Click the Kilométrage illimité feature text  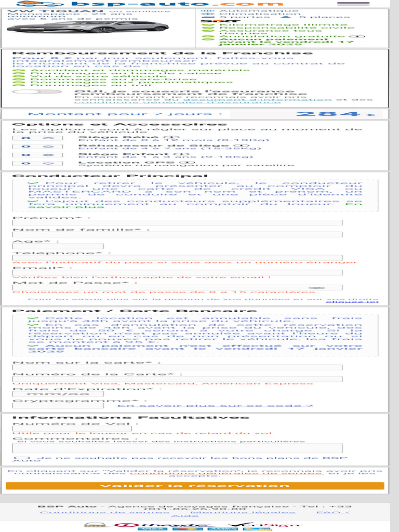(x=283, y=25)
